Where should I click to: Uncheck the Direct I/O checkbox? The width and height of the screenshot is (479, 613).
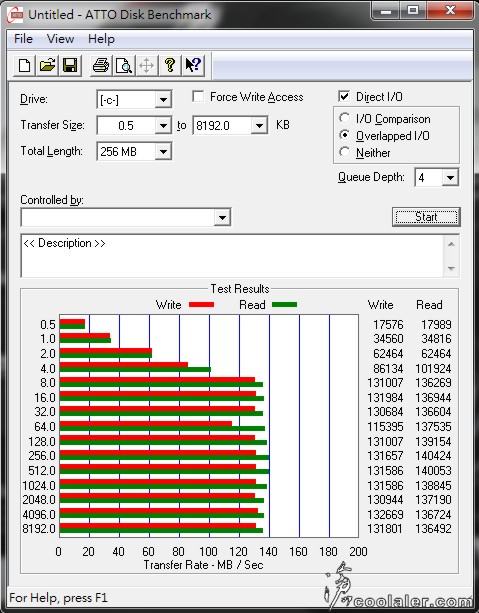tap(344, 97)
